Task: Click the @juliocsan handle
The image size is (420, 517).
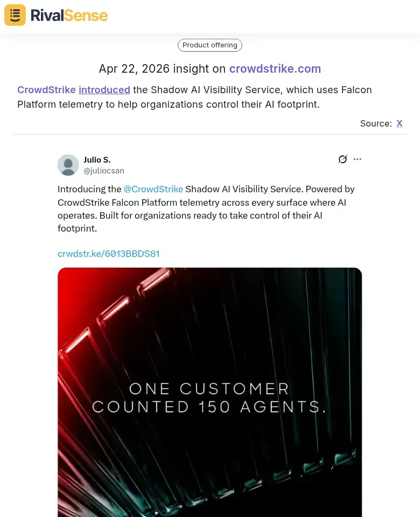Action: pyautogui.click(x=103, y=171)
